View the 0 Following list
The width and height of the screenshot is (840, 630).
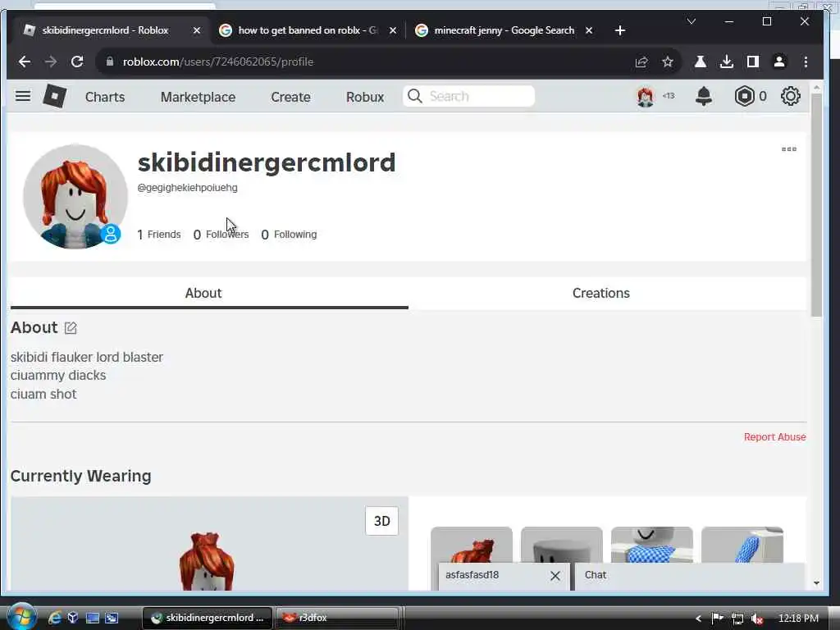[289, 235]
